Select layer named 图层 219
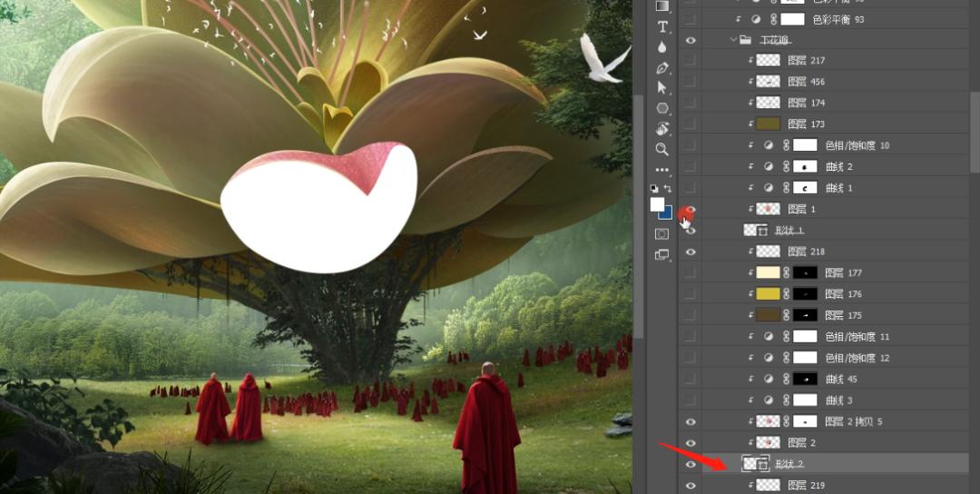This screenshot has height=494, width=980. click(807, 485)
